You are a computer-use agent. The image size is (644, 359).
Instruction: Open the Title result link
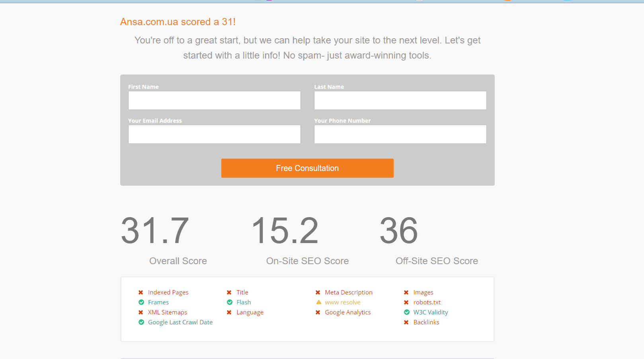coord(242,292)
